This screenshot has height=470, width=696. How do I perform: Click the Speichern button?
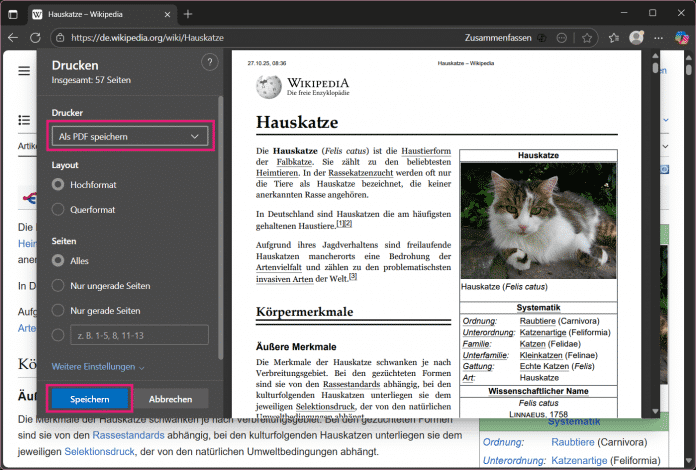click(90, 399)
